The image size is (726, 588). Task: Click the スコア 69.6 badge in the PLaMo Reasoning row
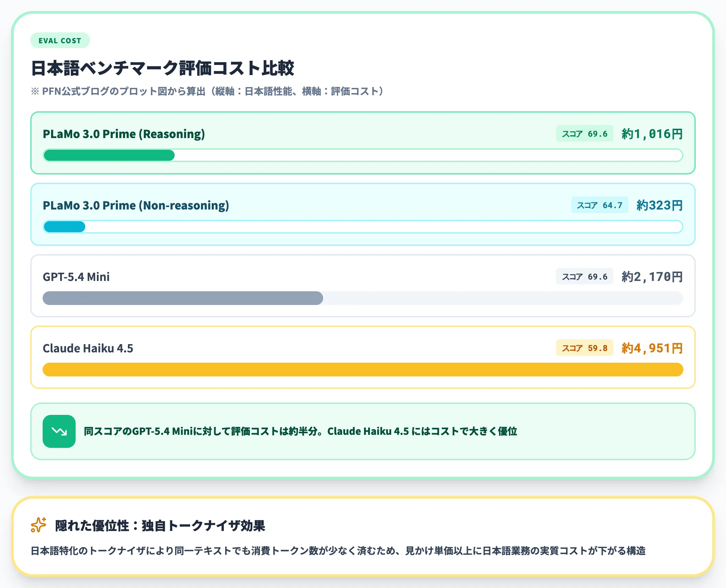[x=584, y=134]
